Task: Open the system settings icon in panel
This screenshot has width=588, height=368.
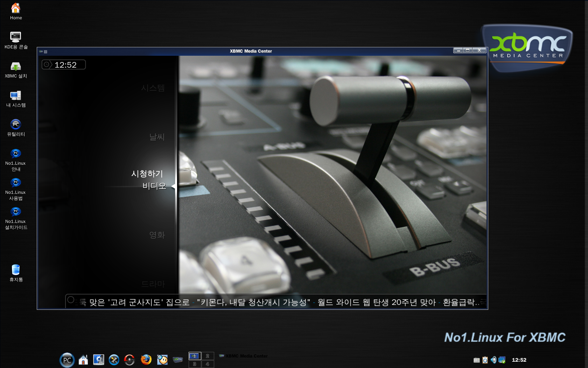Action: 99,360
